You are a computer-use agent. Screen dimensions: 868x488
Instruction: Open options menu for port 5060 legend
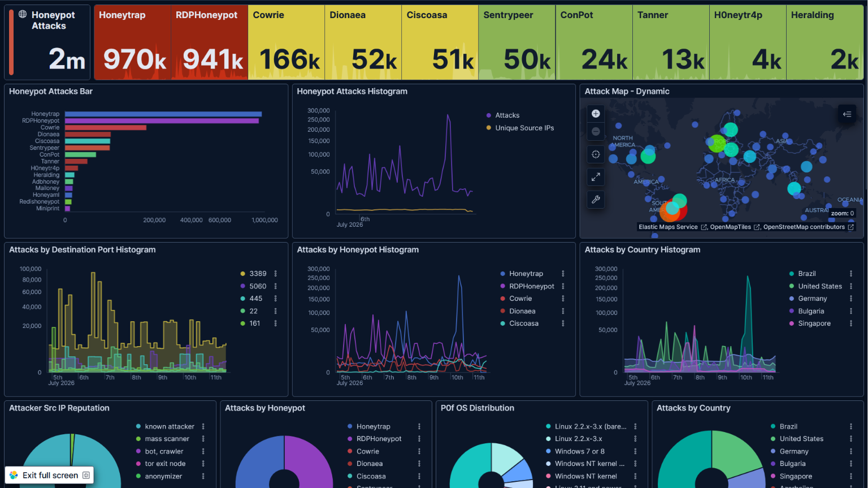coord(276,286)
